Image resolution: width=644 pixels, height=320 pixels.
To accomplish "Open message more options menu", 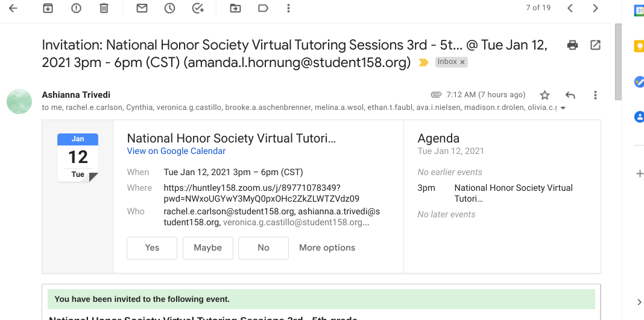I will (595, 95).
